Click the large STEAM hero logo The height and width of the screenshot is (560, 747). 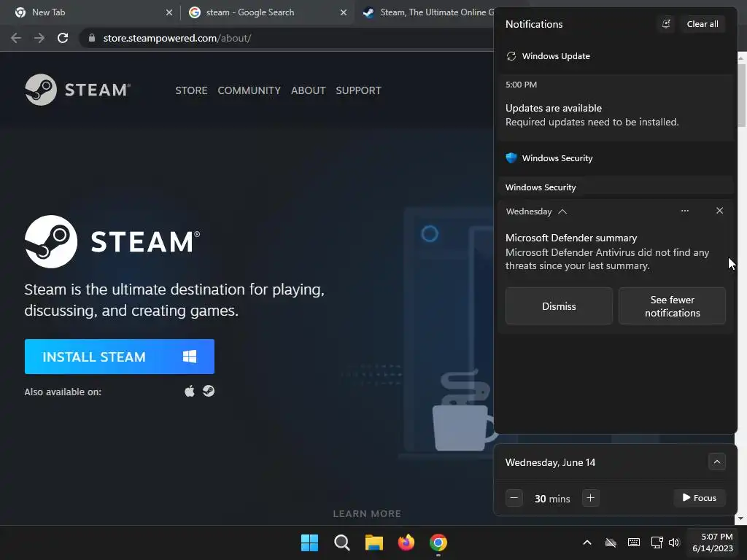pyautogui.click(x=112, y=241)
